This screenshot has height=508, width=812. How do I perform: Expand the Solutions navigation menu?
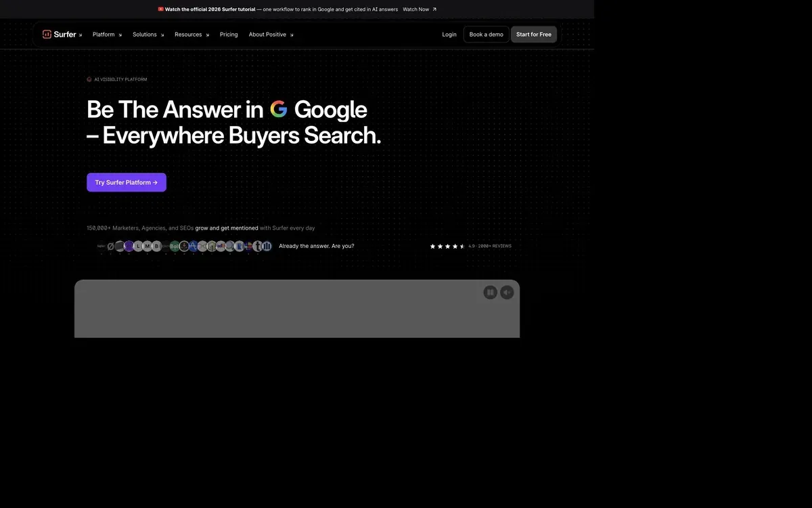click(x=148, y=35)
